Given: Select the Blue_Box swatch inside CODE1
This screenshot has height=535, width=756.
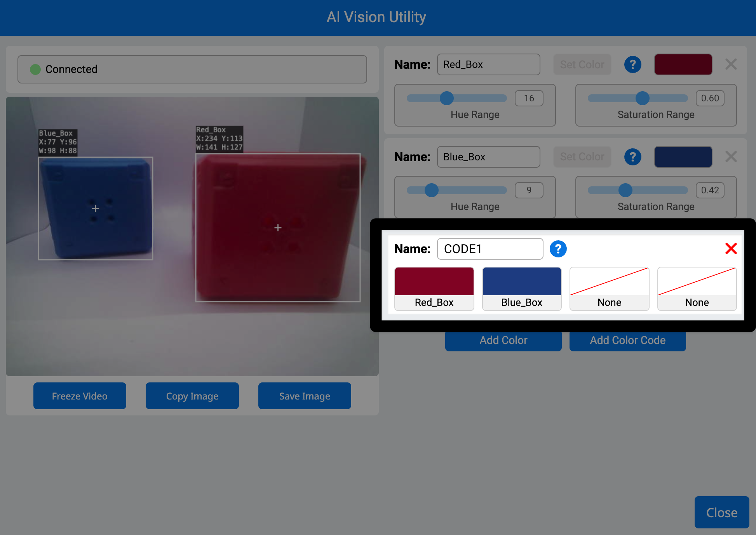Looking at the screenshot, I should pos(522,288).
